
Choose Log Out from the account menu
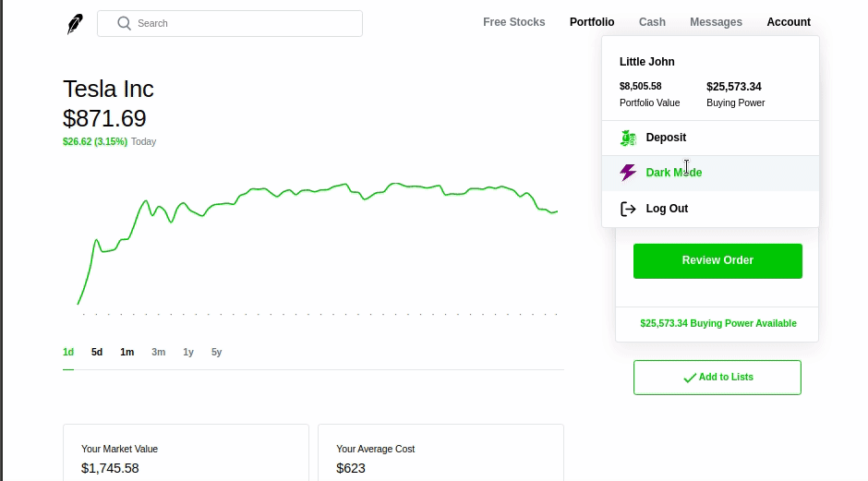(710, 209)
